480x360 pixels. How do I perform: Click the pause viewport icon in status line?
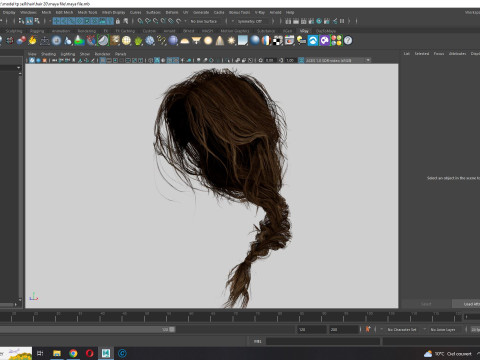click(x=342, y=21)
